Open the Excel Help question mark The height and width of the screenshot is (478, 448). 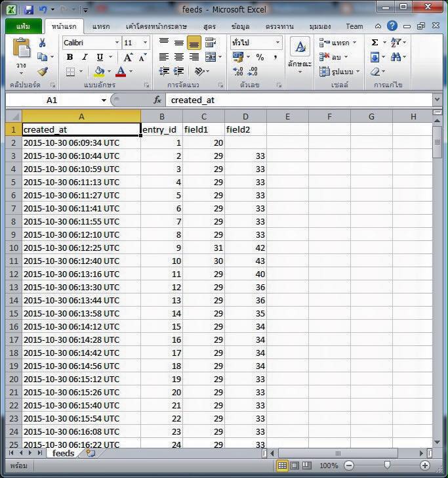(x=392, y=26)
